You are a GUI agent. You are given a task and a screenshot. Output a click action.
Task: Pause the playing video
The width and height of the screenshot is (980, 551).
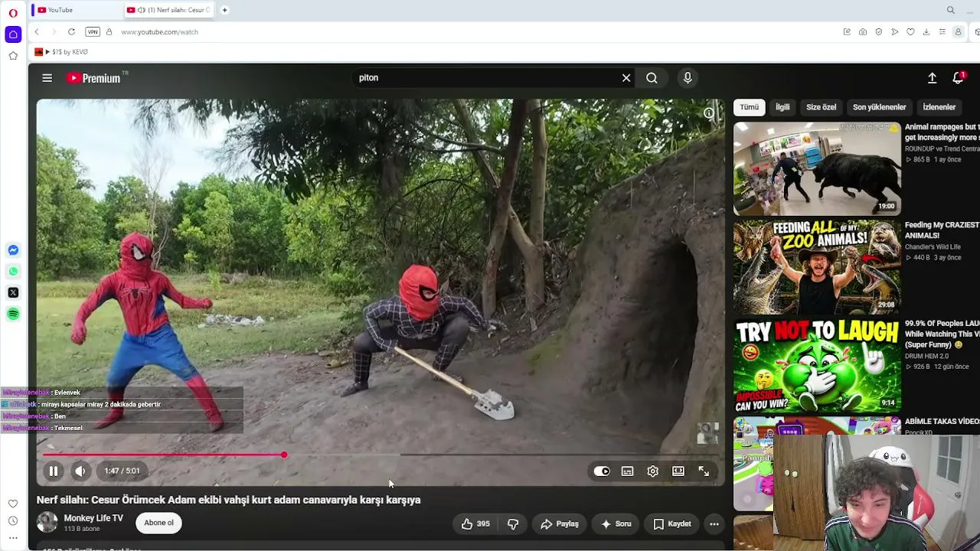pos(54,471)
